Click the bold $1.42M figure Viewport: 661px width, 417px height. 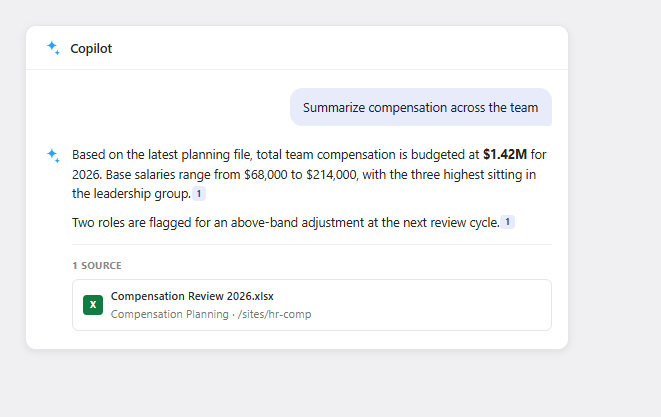[505, 154]
